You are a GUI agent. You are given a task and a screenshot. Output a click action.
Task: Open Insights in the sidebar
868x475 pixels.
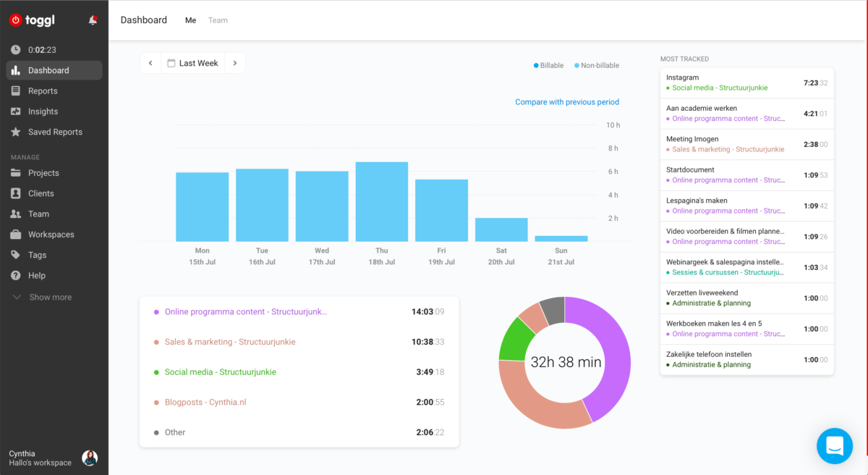[43, 112]
